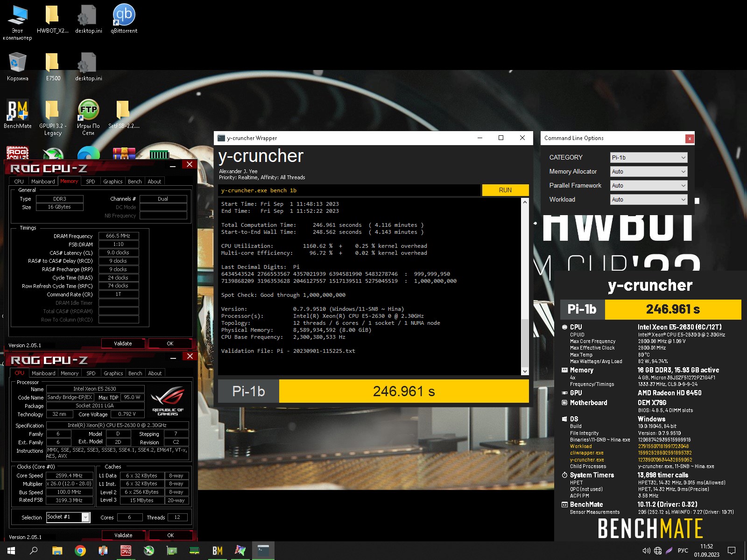The image size is (747, 560).
Task: Select the ROG CPU-Z desktop icon
Action: pyautogui.click(x=17, y=154)
